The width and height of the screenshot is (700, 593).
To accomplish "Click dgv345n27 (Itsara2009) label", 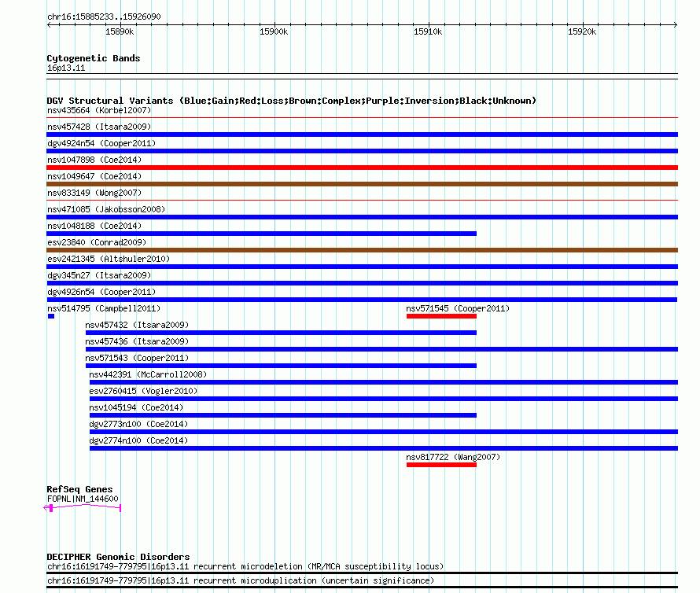I will 99,275.
